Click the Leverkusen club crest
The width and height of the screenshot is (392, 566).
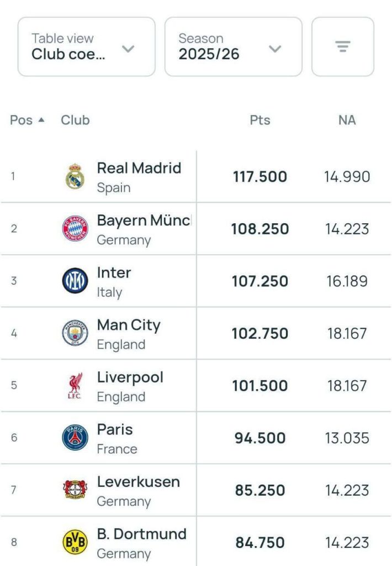(75, 490)
